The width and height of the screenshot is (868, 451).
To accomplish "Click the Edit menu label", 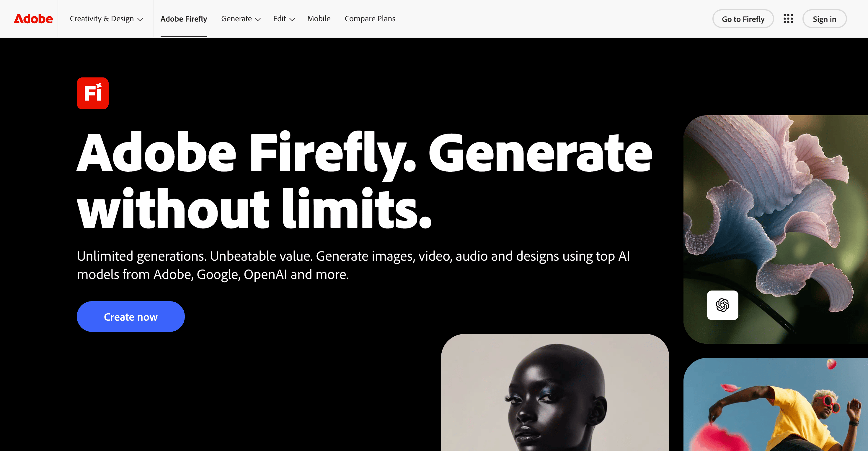I will tap(280, 19).
